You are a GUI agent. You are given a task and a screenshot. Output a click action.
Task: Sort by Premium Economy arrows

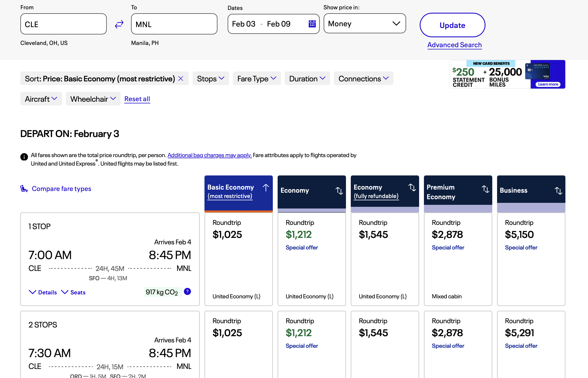[x=485, y=189]
